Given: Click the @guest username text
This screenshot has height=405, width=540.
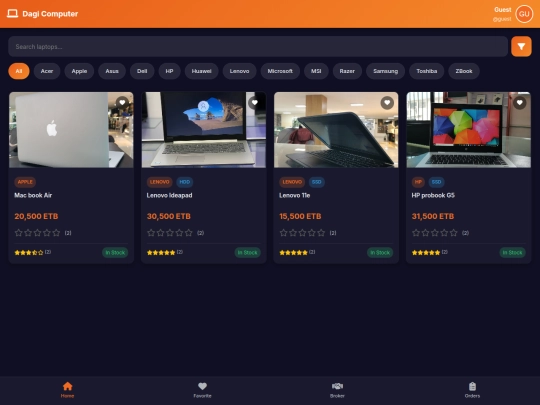Looking at the screenshot, I should point(502,19).
